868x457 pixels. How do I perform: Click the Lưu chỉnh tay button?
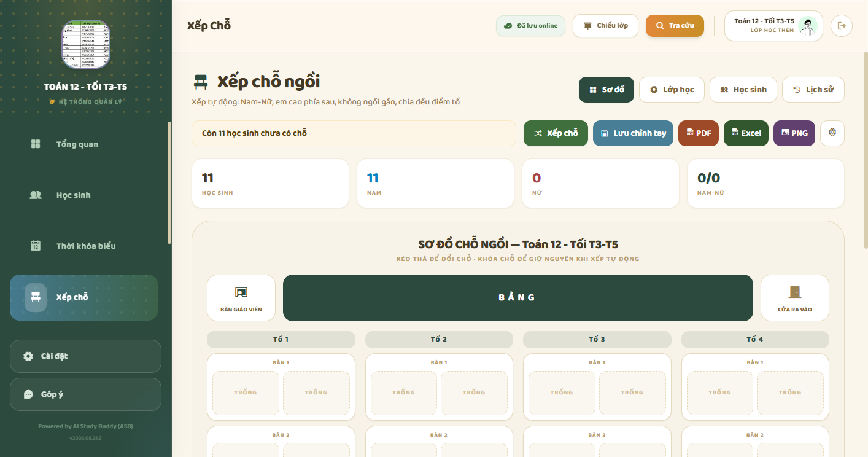[x=634, y=133]
